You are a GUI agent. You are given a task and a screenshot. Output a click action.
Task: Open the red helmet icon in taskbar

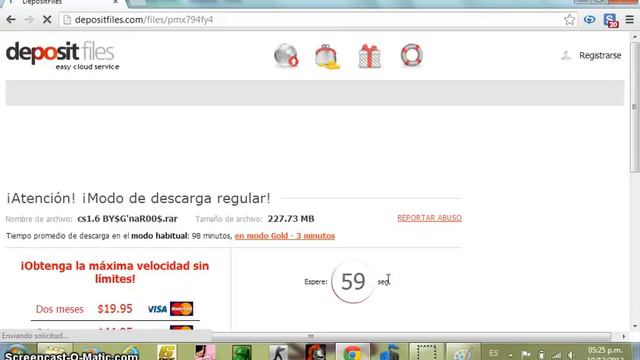[315, 352]
